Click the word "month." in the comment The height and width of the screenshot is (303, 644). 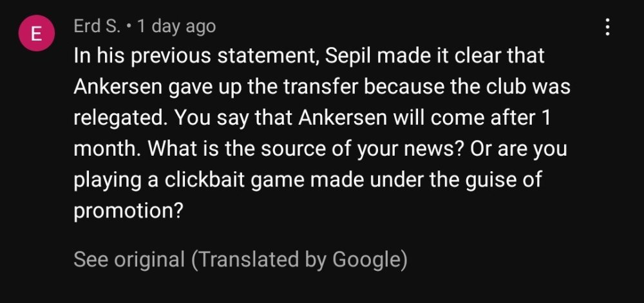pyautogui.click(x=108, y=149)
